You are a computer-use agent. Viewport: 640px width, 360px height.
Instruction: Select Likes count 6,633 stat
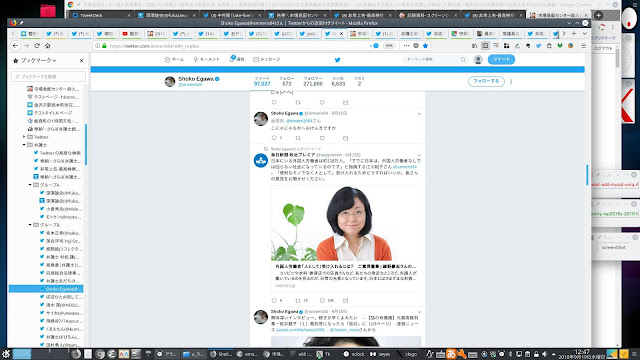(338, 81)
